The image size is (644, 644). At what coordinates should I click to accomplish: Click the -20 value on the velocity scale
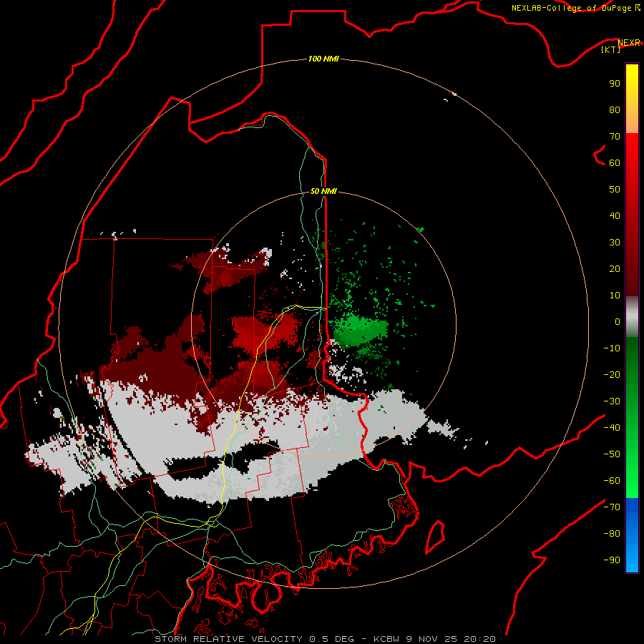click(612, 374)
